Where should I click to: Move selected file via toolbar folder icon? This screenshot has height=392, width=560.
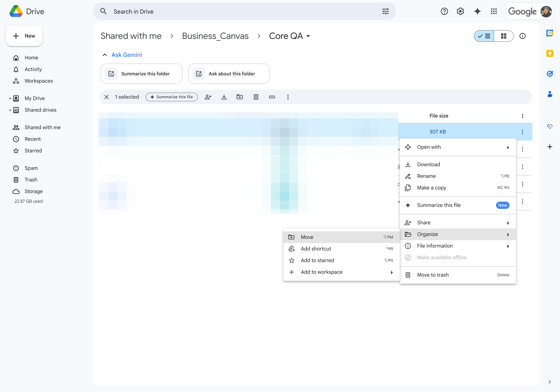pos(240,97)
